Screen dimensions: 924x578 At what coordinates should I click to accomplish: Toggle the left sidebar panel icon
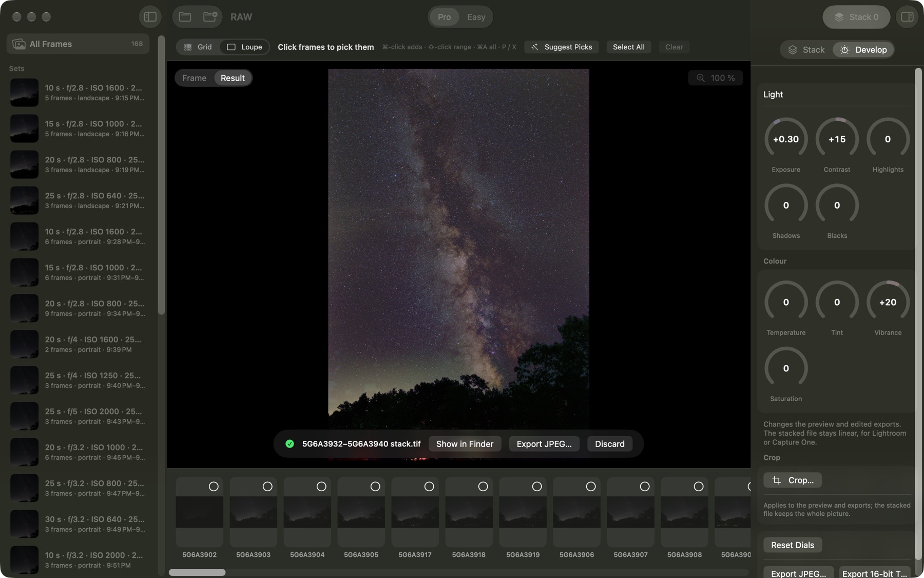pos(150,17)
